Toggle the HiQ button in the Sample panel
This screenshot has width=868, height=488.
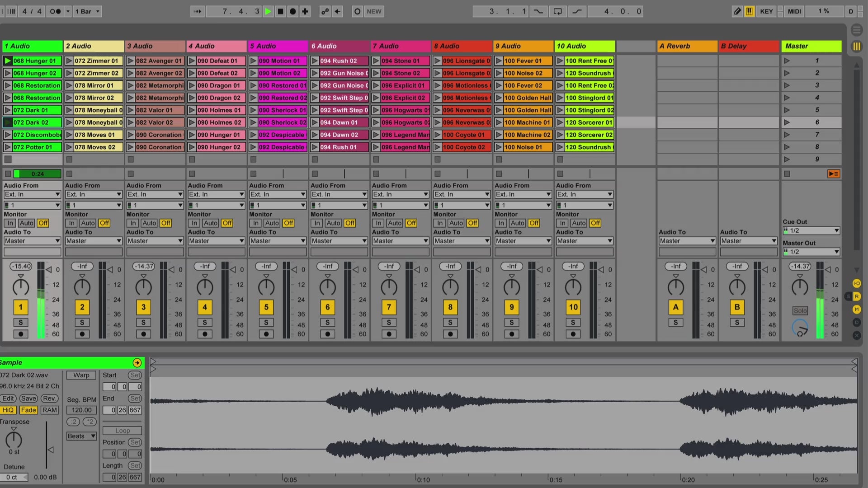(x=8, y=410)
